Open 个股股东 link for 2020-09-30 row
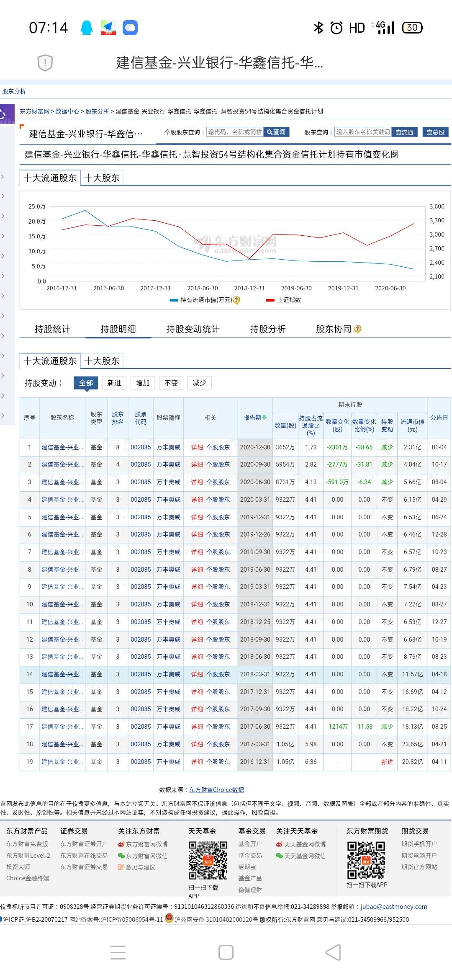Screen dimensions: 452x980 [x=218, y=465]
